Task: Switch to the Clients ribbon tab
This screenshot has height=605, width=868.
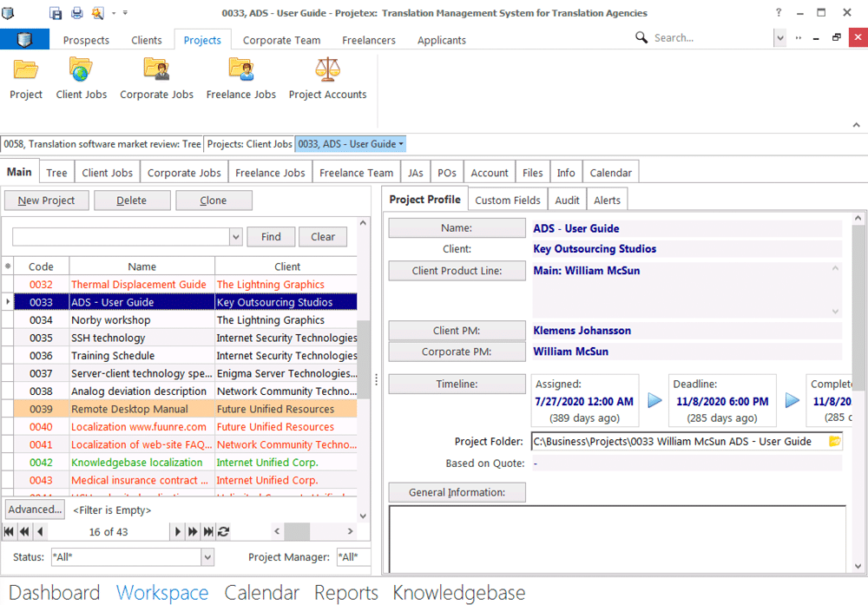Action: pos(146,40)
